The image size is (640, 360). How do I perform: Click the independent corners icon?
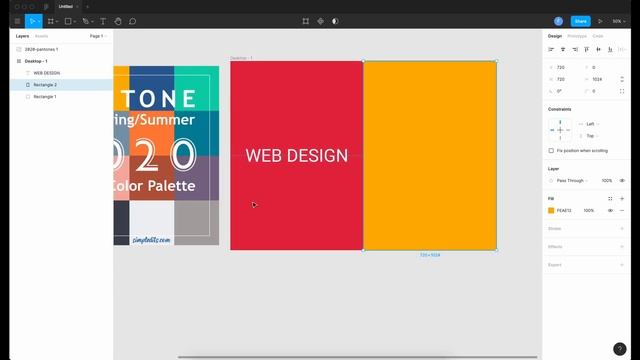622,91
